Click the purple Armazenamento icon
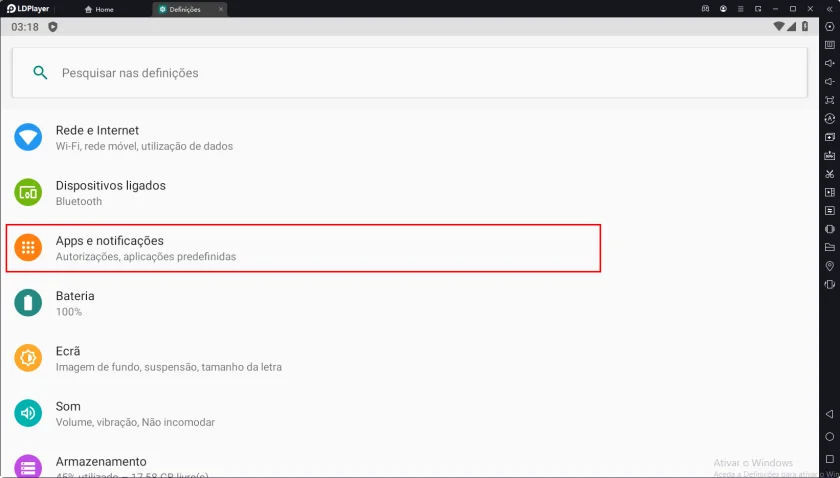 [x=28, y=467]
